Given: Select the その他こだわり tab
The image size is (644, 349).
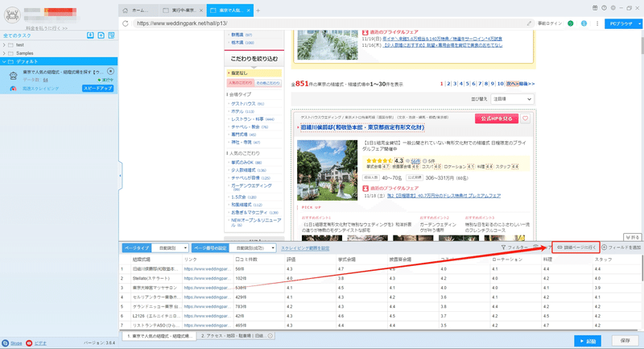Looking at the screenshot, I should (268, 83).
